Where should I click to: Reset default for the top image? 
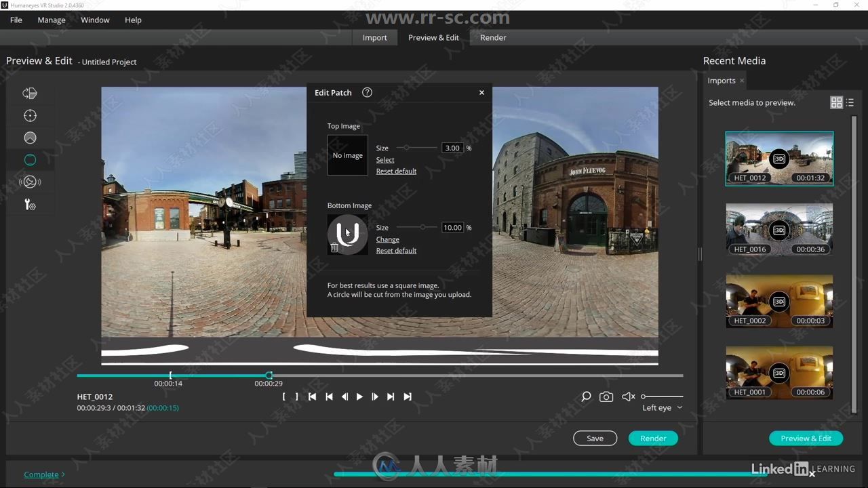[396, 171]
